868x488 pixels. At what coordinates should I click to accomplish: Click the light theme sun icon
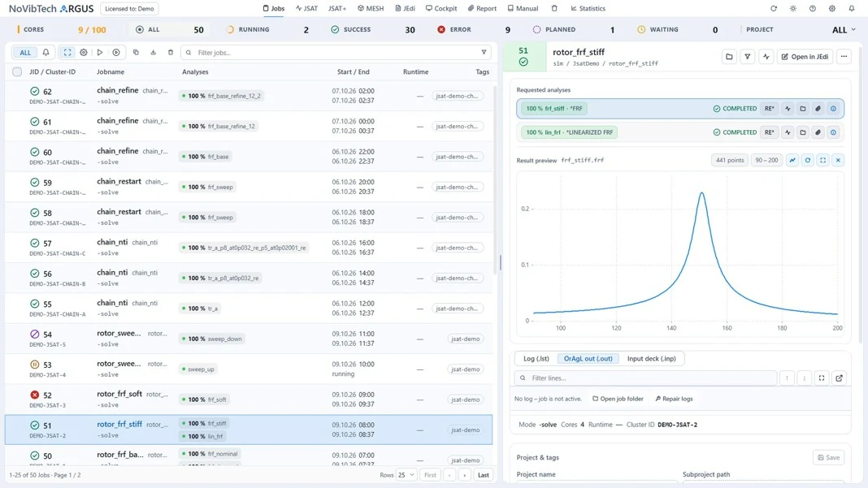(793, 8)
